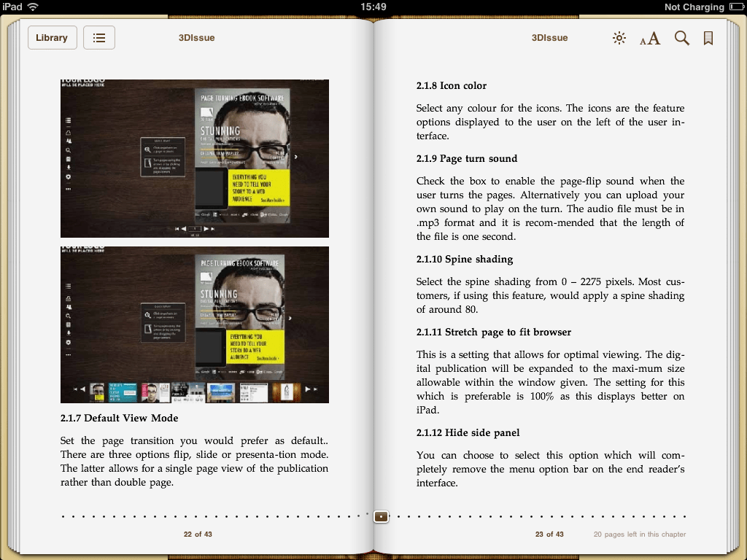The height and width of the screenshot is (560, 747).
Task: Search the book with the magnifier icon
Action: (681, 38)
